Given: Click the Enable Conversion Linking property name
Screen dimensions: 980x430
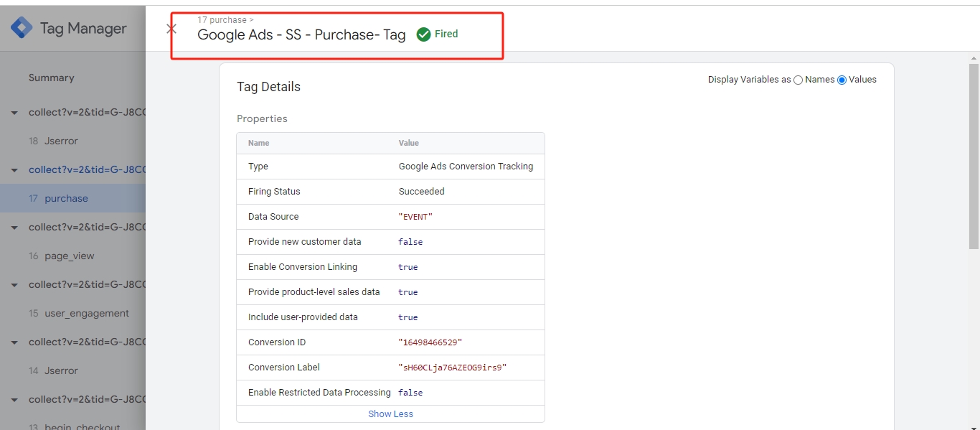Looking at the screenshot, I should click(303, 267).
